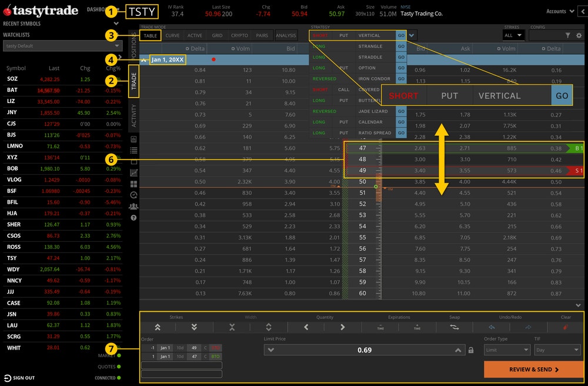Click the Undo arrow icon
The width and height of the screenshot is (588, 386).
click(492, 327)
